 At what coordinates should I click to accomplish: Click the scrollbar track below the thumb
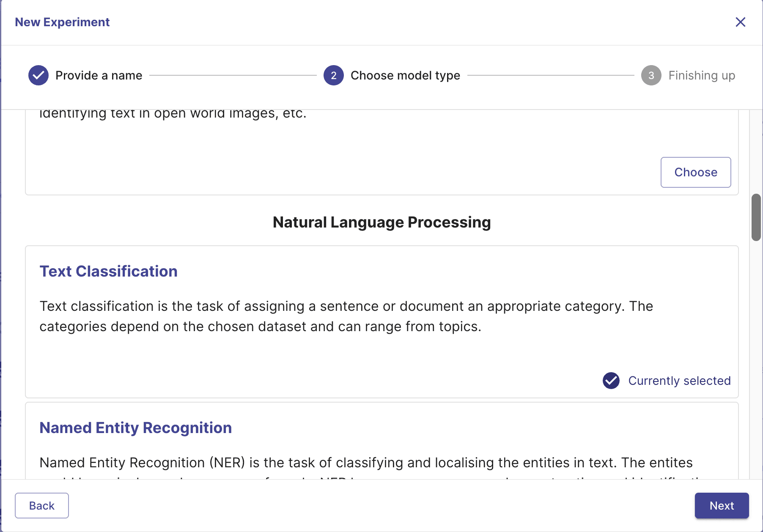point(756,359)
